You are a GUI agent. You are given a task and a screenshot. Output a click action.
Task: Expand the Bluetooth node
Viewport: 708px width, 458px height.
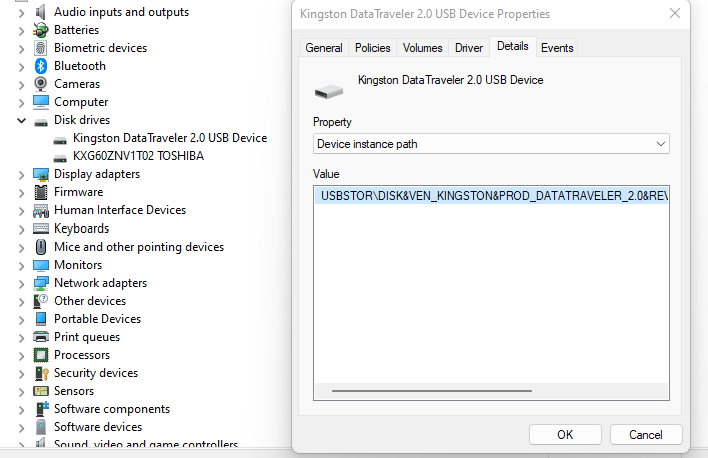(21, 67)
